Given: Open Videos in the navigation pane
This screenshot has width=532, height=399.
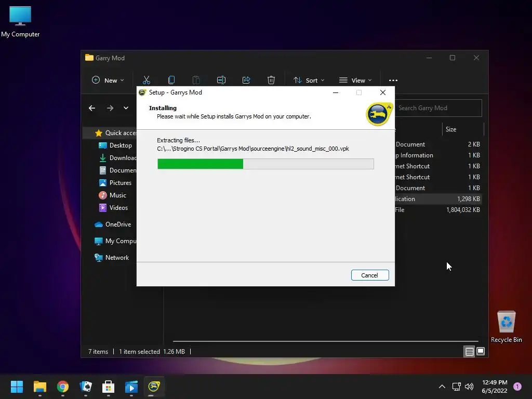Looking at the screenshot, I should tap(114, 208).
